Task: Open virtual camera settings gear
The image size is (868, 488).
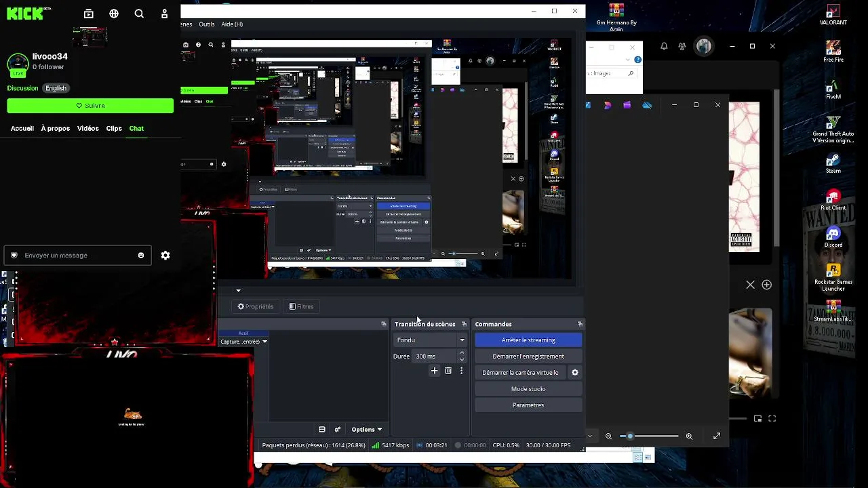Action: point(575,373)
